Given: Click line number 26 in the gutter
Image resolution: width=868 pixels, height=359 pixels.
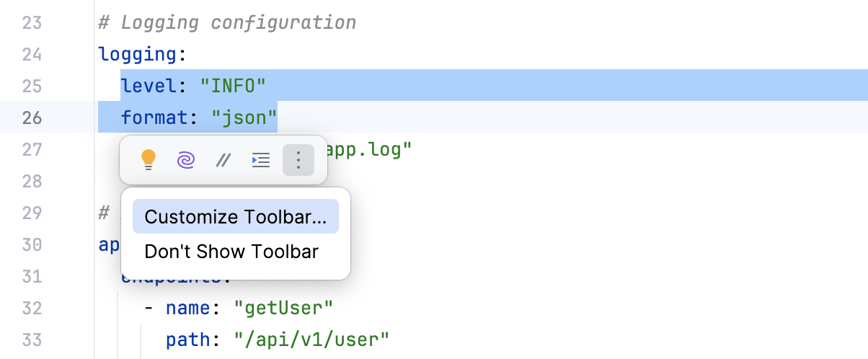Looking at the screenshot, I should [x=32, y=118].
